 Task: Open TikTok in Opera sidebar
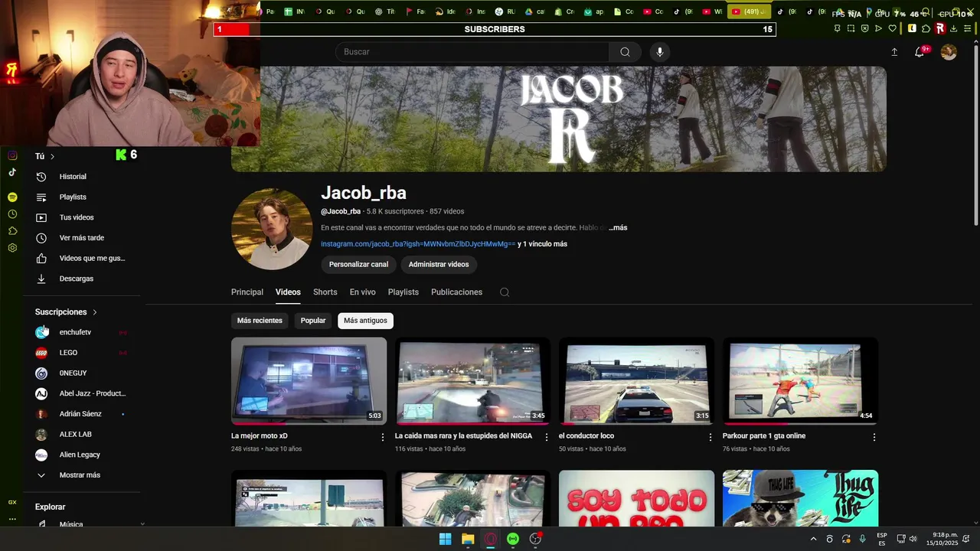pos(12,172)
